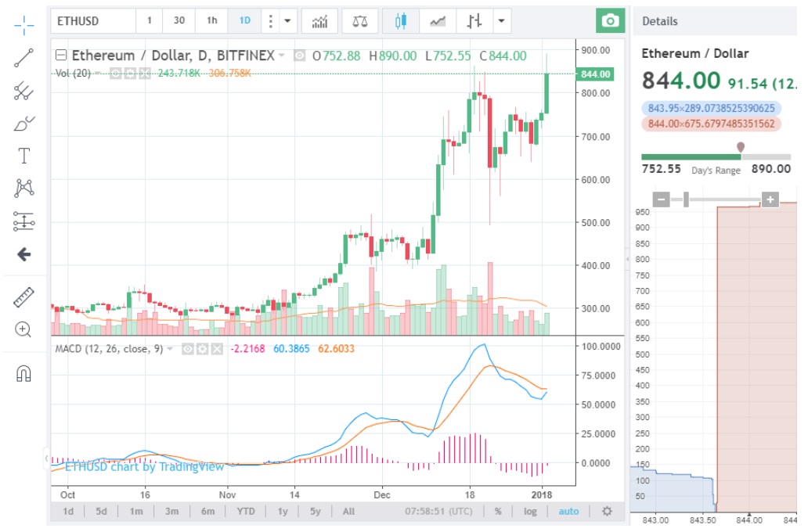Toggle MACD indicator visibility eye
The width and height of the screenshot is (808, 532).
click(188, 349)
